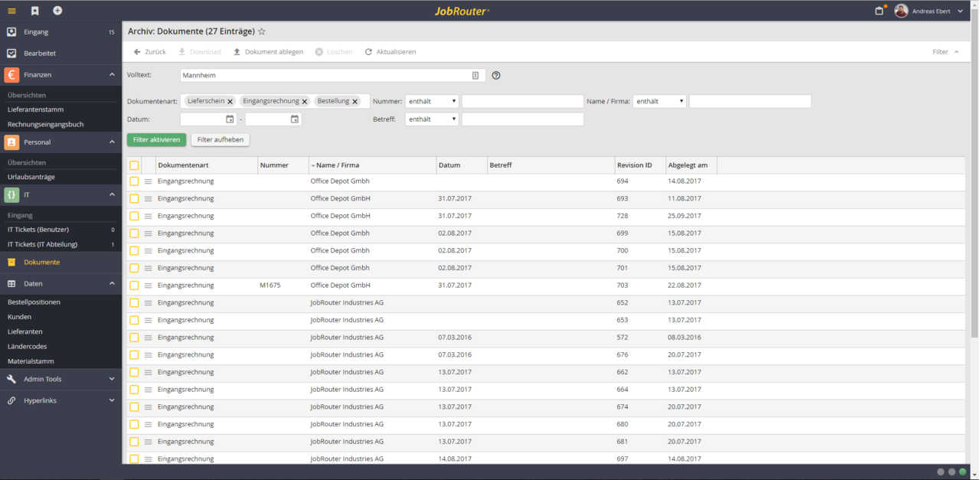Open the hamburger menu icon

pos(11,11)
